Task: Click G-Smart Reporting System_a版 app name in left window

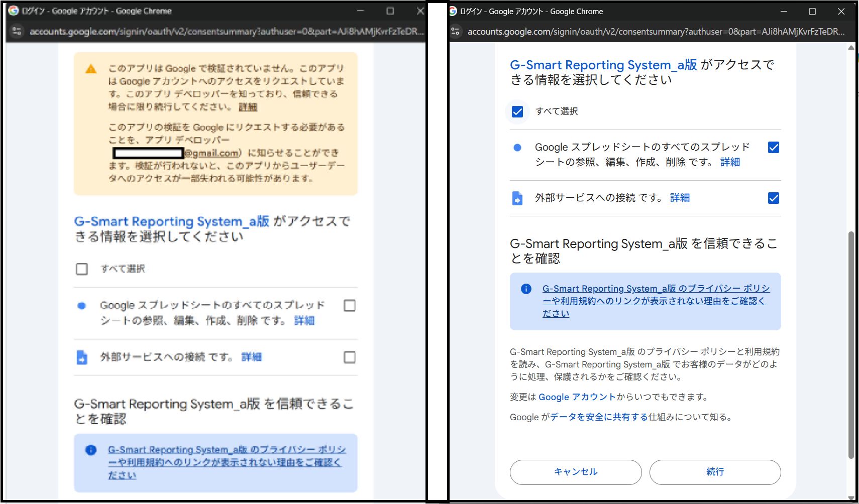Action: tap(172, 221)
